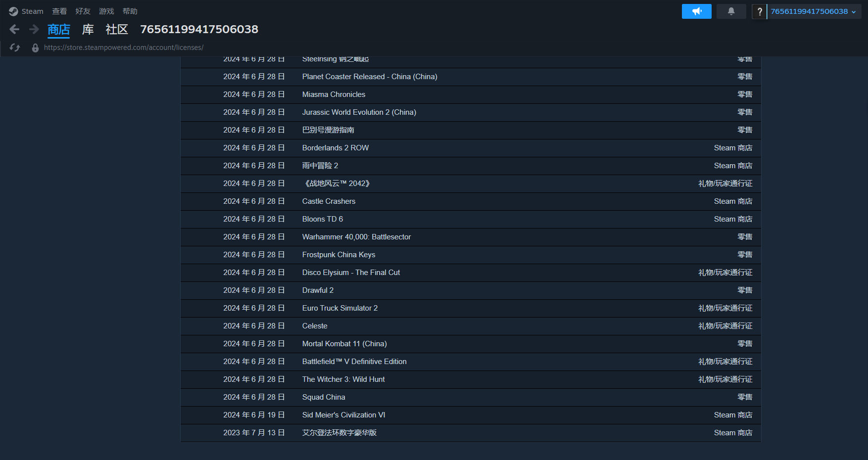The height and width of the screenshot is (460, 868).
Task: Switch to the 库 tab
Action: [88, 30]
